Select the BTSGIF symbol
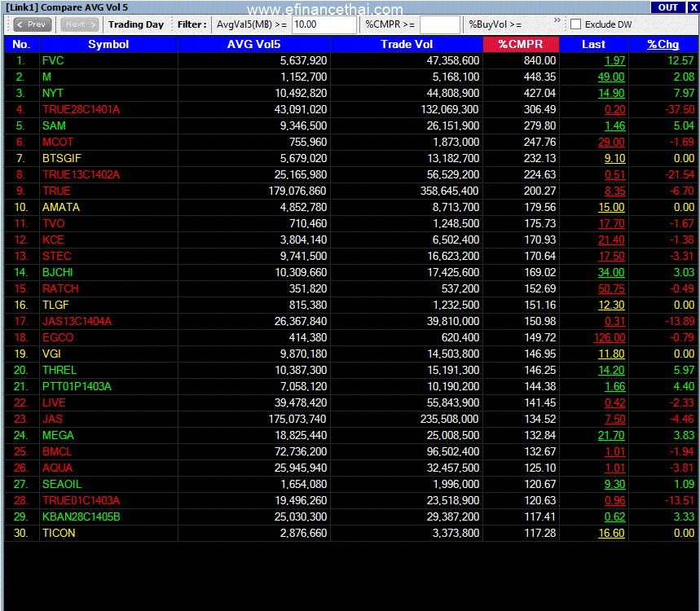The height and width of the screenshot is (611, 700). (x=62, y=158)
